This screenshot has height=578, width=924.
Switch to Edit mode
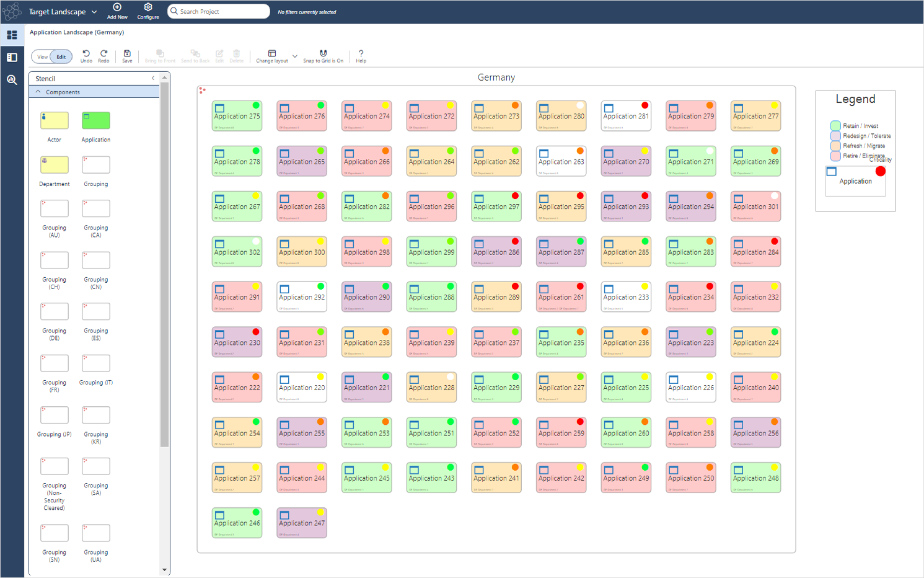click(x=60, y=56)
